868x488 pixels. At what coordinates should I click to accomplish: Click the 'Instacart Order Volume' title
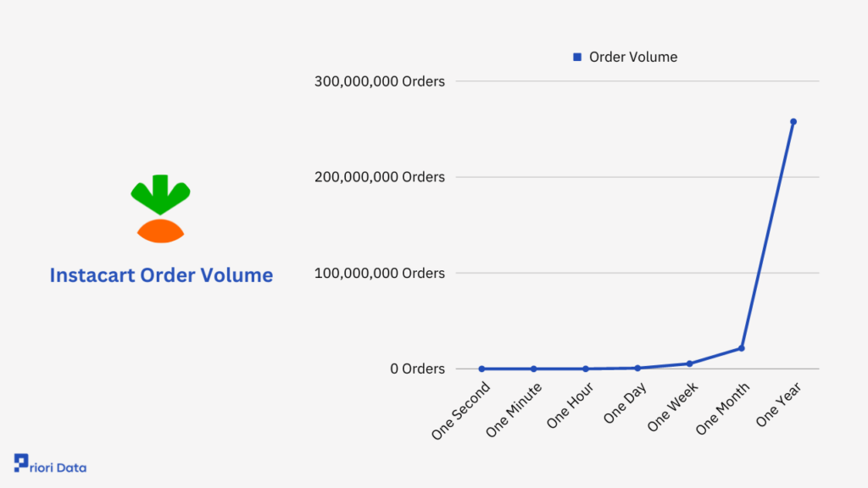[161, 275]
